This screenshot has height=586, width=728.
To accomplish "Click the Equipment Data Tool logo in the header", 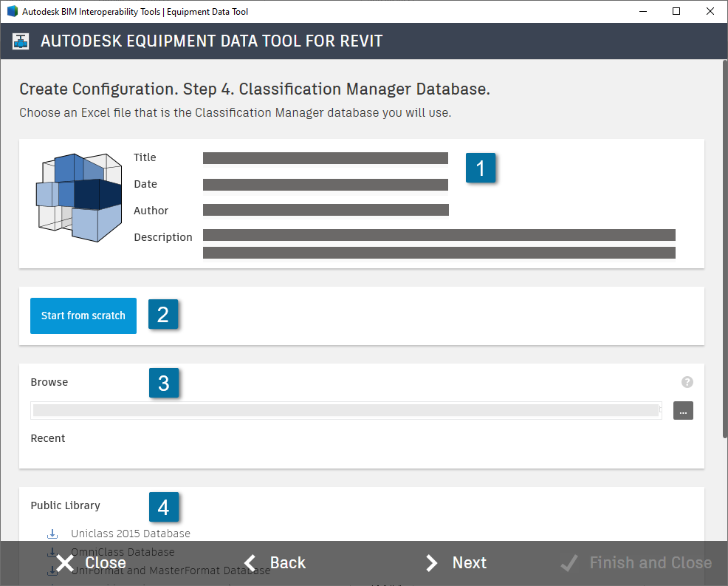I will [20, 41].
